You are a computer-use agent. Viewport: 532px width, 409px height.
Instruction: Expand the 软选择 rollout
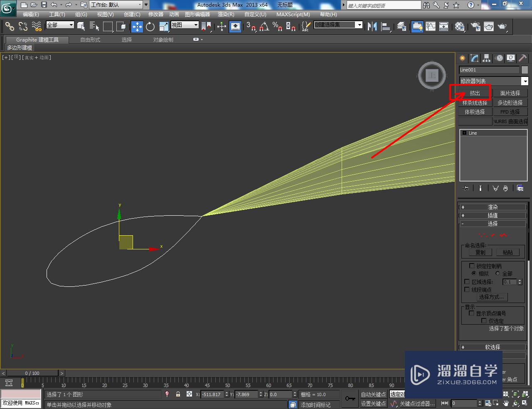click(493, 347)
